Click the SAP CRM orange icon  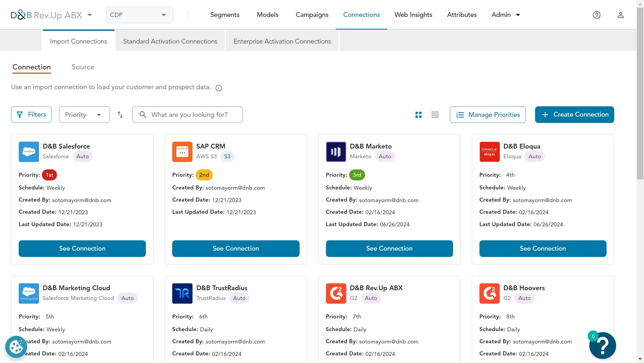coord(182,152)
